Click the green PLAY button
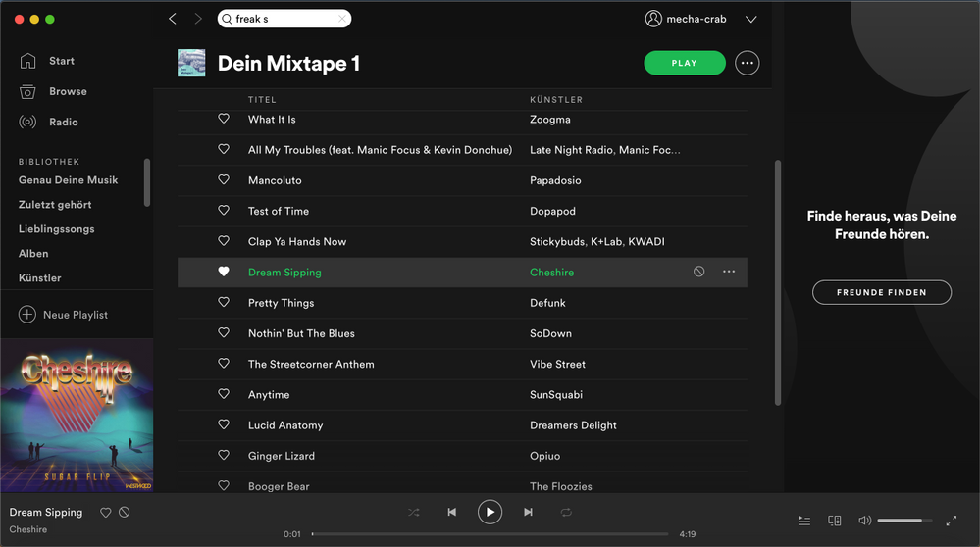 click(685, 63)
